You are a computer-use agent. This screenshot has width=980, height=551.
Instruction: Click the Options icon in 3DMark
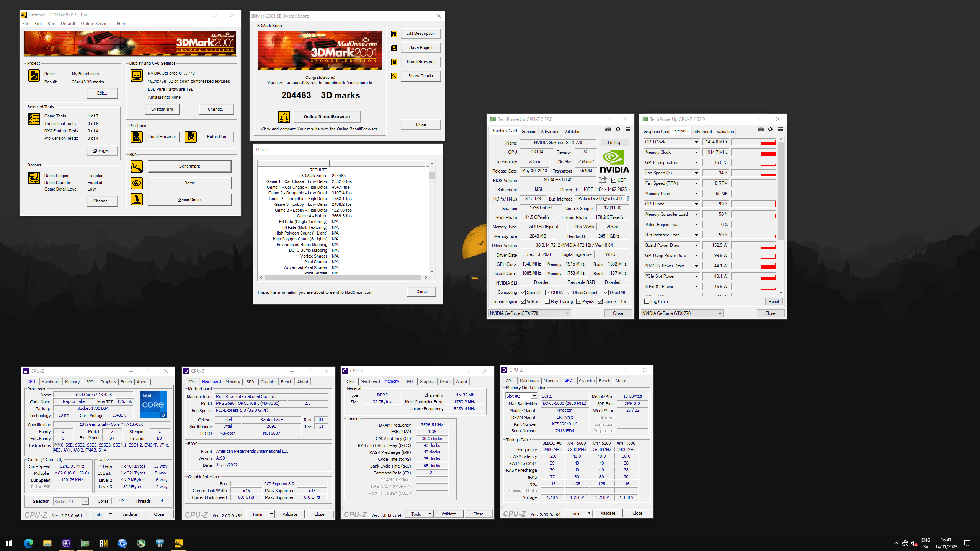pos(34,178)
